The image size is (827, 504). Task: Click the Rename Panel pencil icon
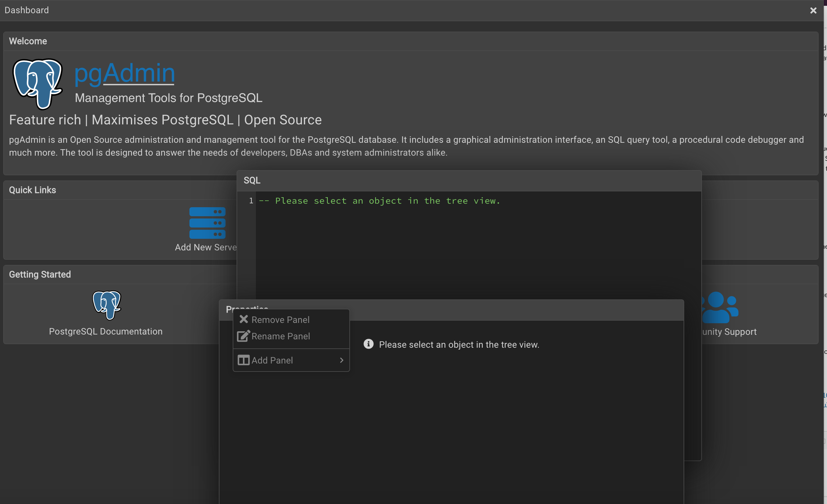tap(243, 336)
